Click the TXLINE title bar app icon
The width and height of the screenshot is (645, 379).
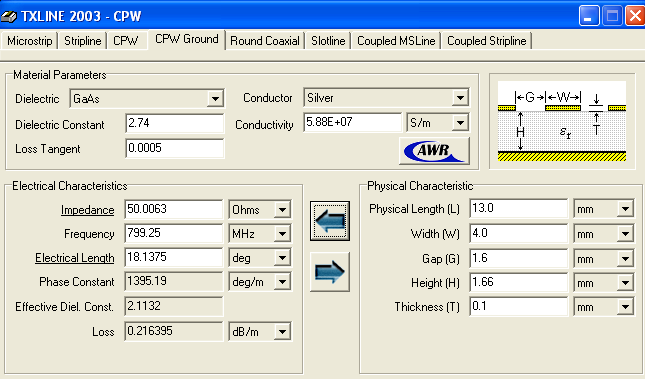pos(9,16)
